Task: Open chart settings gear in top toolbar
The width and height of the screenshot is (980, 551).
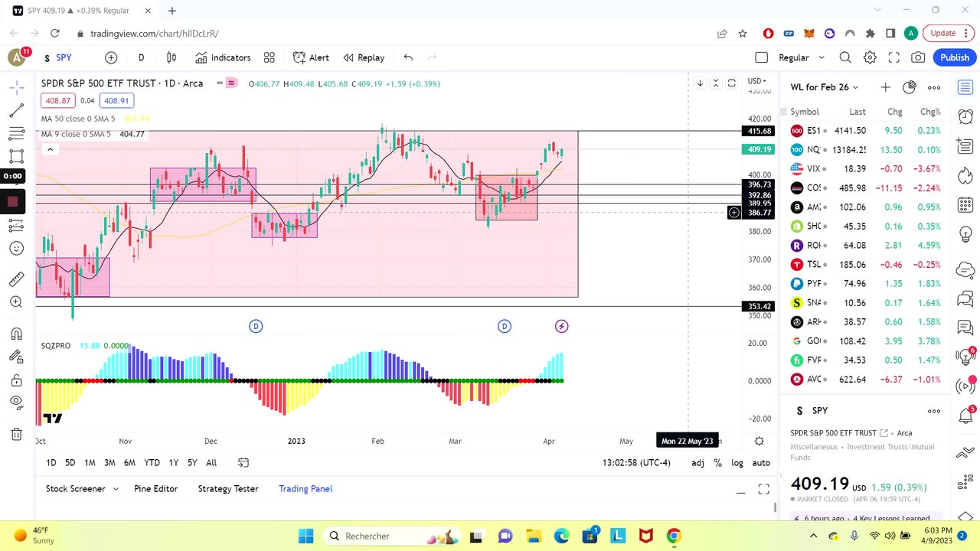Action: point(870,57)
